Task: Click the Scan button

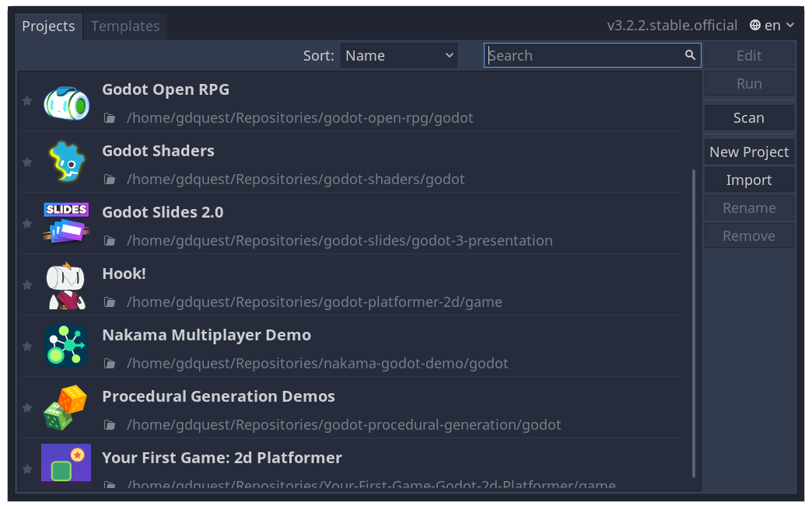Action: [x=749, y=118]
